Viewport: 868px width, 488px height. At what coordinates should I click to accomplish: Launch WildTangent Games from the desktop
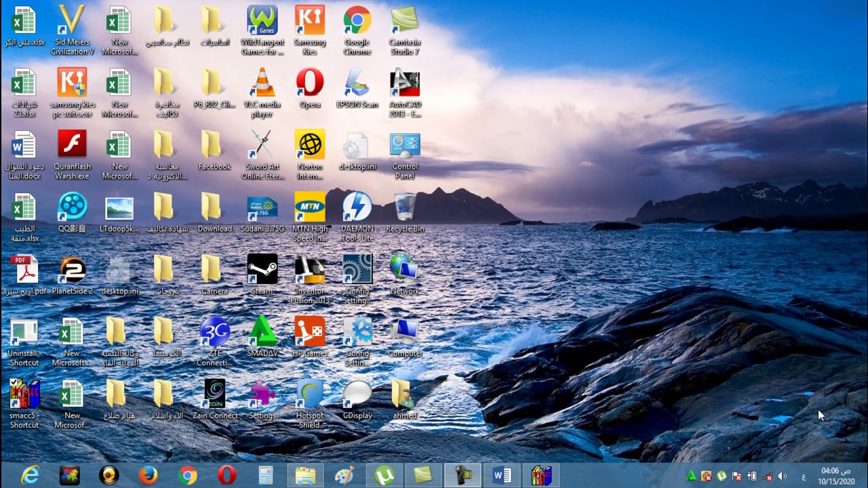pos(262,30)
